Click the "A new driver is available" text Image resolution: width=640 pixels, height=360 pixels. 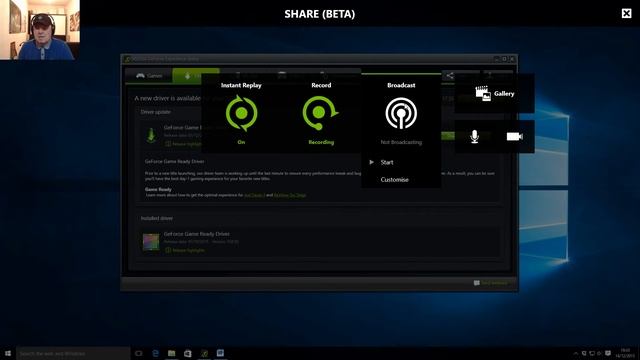(x=167, y=98)
